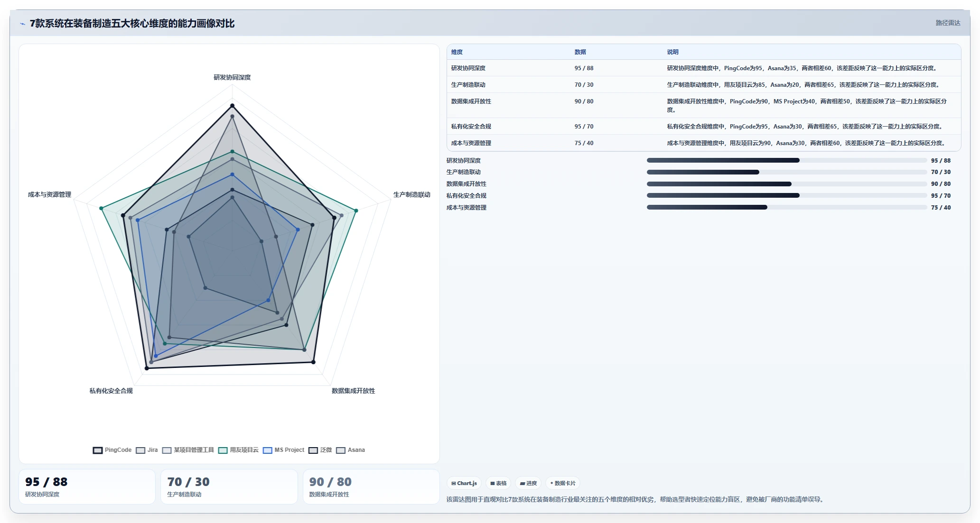Toggle PingCode series in chart legend

pos(112,450)
